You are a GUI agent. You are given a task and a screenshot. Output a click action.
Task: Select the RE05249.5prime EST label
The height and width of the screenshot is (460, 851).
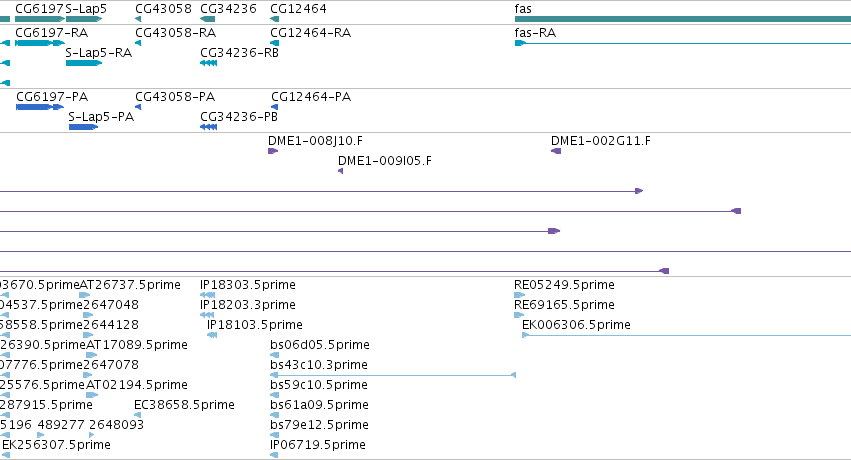tap(564, 285)
